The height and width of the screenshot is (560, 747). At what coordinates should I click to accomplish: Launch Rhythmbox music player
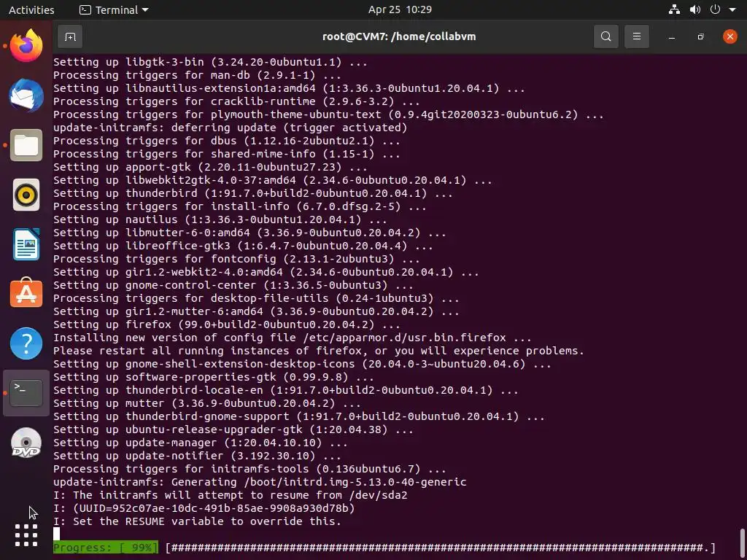point(26,195)
